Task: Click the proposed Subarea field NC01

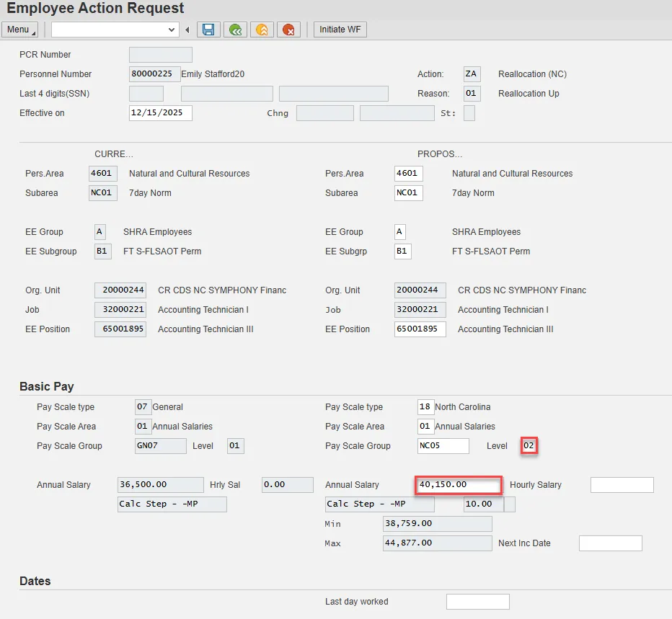Action: click(x=408, y=193)
